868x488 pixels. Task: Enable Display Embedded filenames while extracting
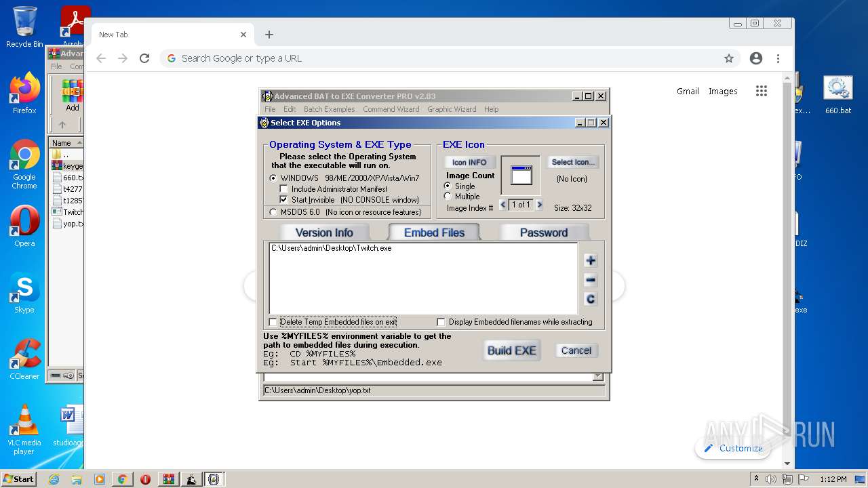pos(441,322)
